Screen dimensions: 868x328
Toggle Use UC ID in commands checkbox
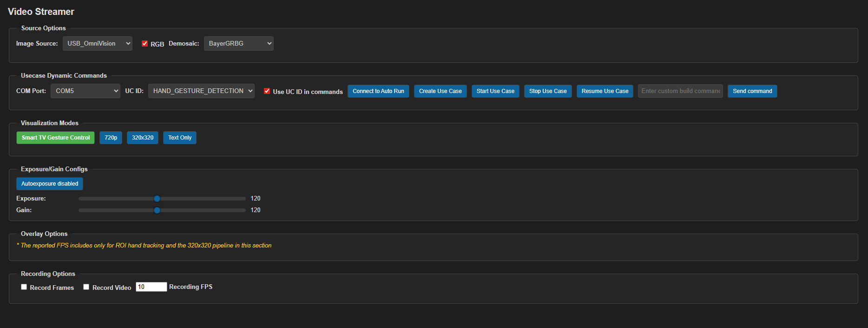[x=267, y=91]
